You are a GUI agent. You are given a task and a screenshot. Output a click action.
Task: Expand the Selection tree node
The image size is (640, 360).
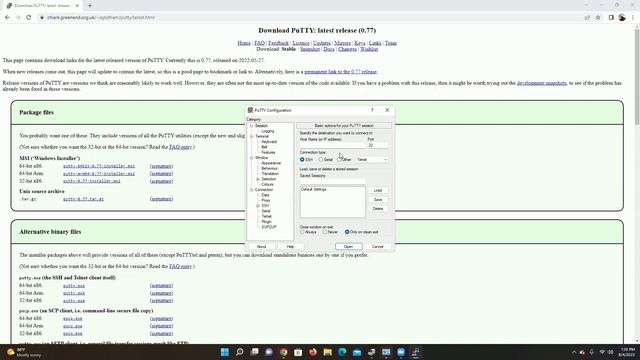pos(258,179)
